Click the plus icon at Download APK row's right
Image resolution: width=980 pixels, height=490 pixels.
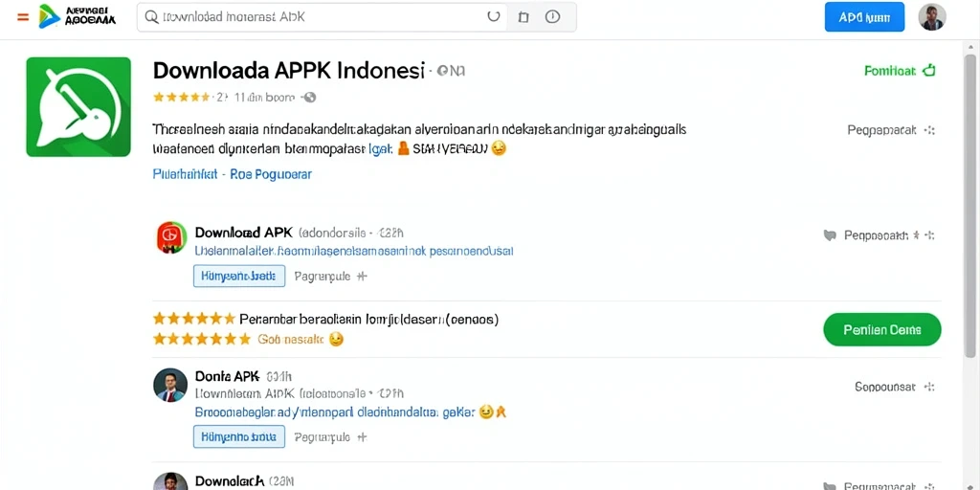(930, 235)
